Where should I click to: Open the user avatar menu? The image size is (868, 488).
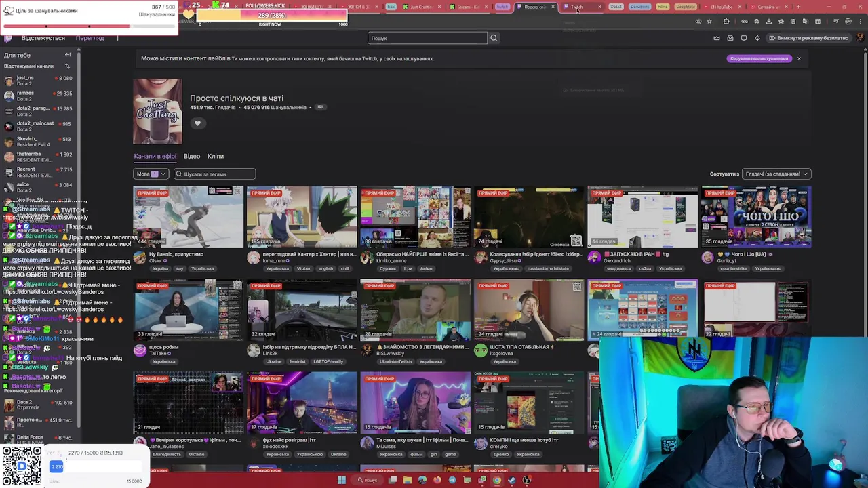861,38
